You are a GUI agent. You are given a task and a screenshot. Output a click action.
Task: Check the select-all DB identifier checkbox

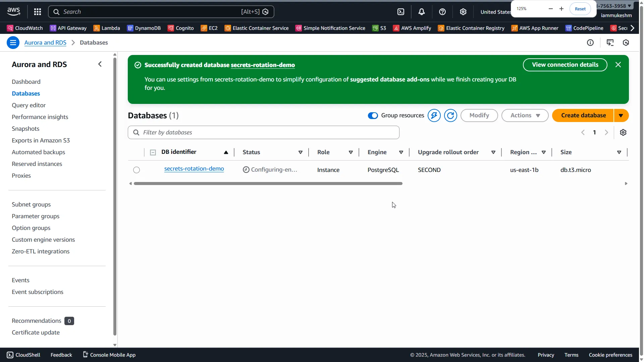pos(153,152)
